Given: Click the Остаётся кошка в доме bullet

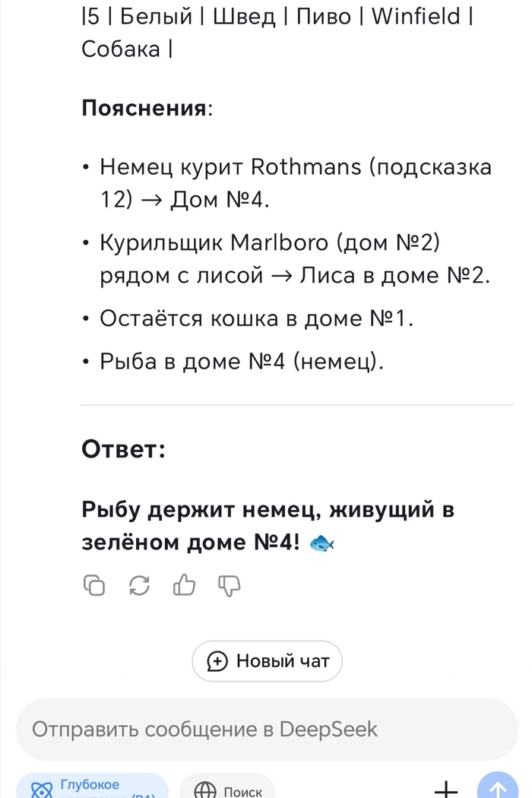Looking at the screenshot, I should coord(257,318).
